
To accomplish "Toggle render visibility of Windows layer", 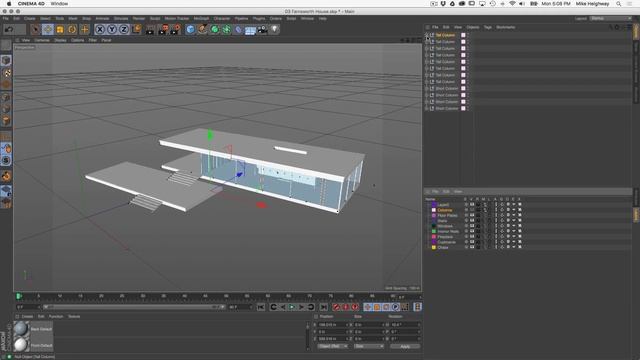I will 478,226.
